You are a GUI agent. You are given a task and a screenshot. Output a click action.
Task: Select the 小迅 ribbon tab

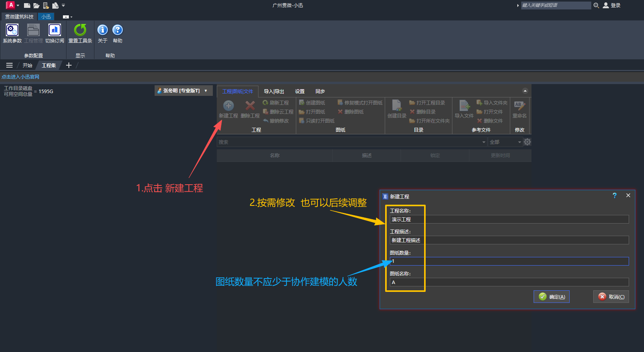46,16
